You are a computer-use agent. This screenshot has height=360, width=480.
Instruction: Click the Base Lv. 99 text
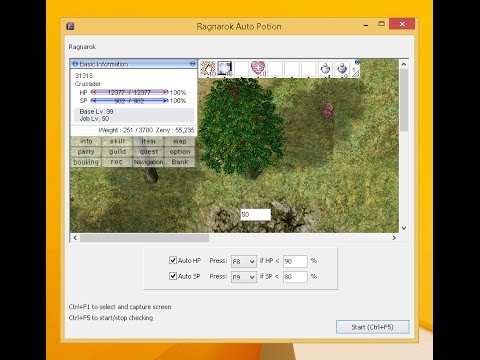(x=96, y=111)
